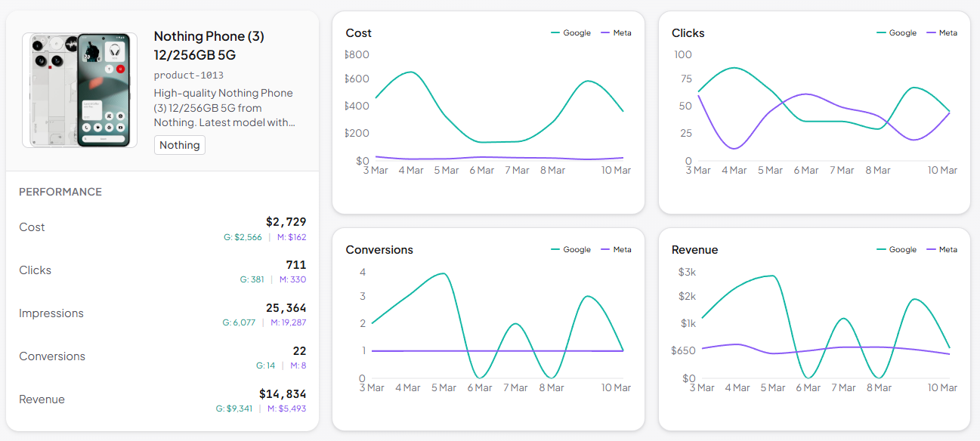Click the PERFORMANCE section header
980x441 pixels.
60,192
